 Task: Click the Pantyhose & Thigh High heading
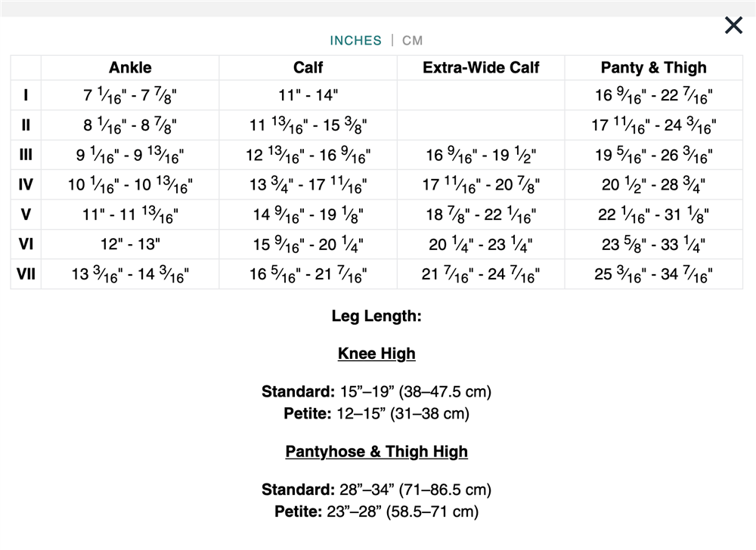tap(376, 452)
